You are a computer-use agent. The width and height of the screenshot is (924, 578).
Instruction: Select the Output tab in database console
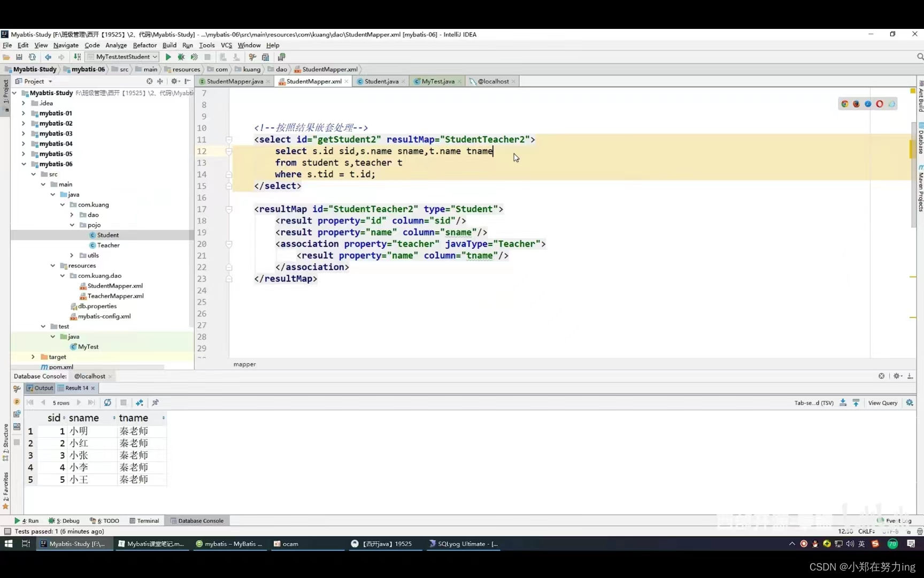pos(40,388)
